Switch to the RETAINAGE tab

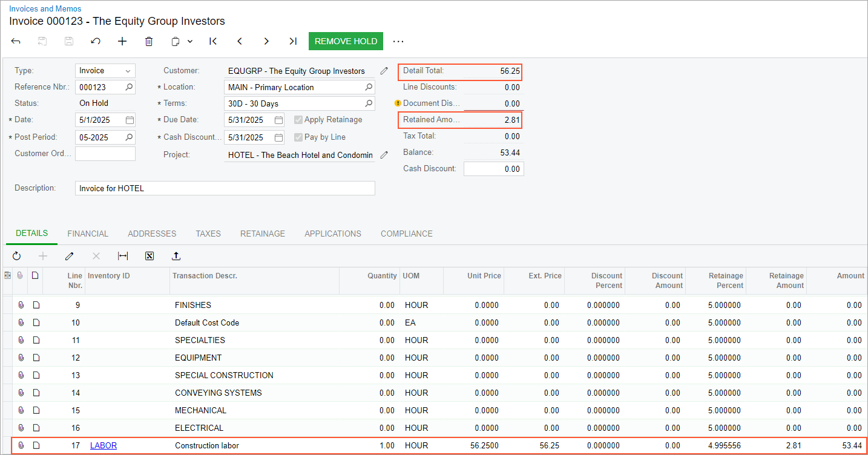(x=262, y=234)
